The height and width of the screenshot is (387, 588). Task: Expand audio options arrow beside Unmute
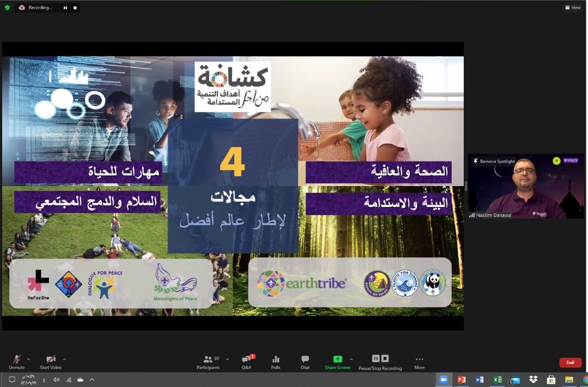tap(29, 359)
